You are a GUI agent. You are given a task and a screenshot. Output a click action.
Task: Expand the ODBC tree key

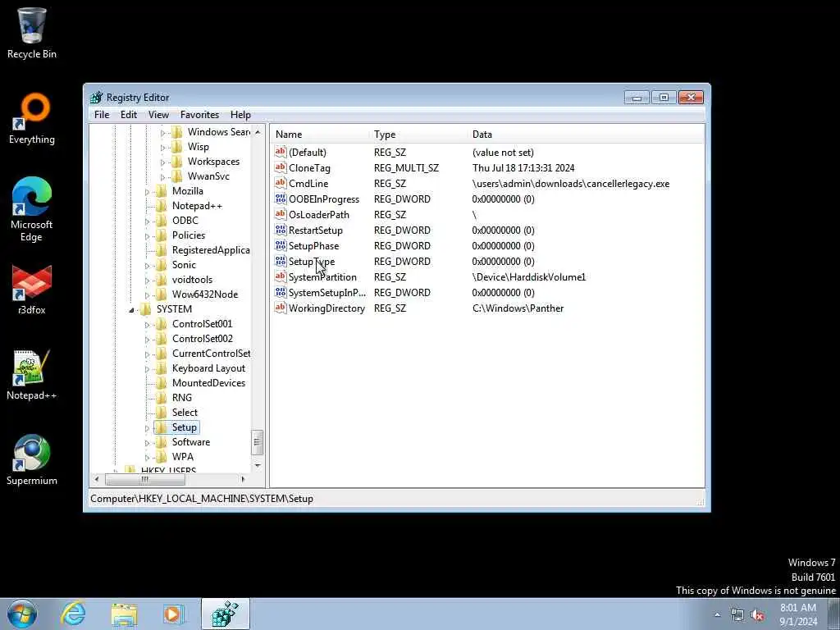click(x=148, y=221)
